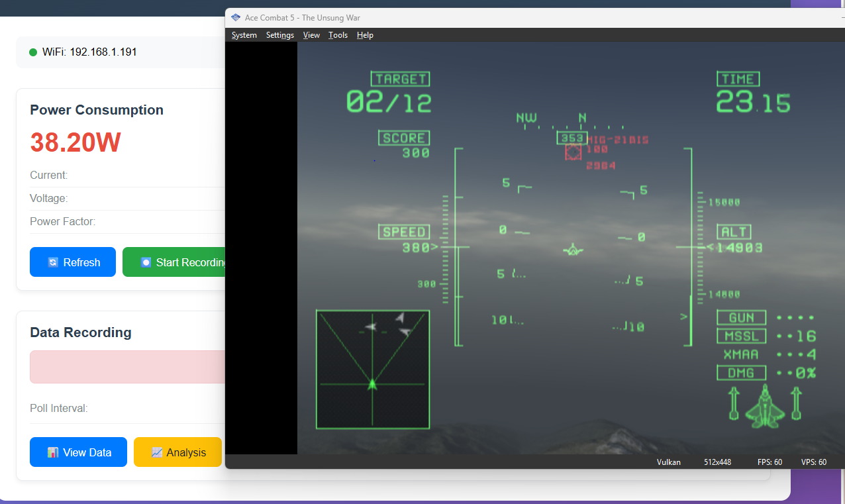The image size is (845, 504).
Task: Click the line chart icon on Analysis
Action: point(157,452)
